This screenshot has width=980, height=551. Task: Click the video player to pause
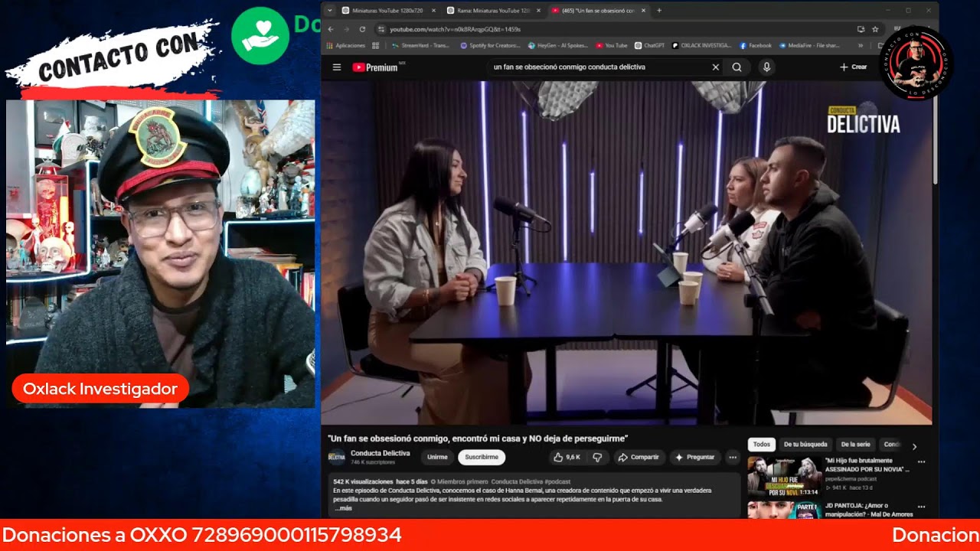[x=626, y=253]
